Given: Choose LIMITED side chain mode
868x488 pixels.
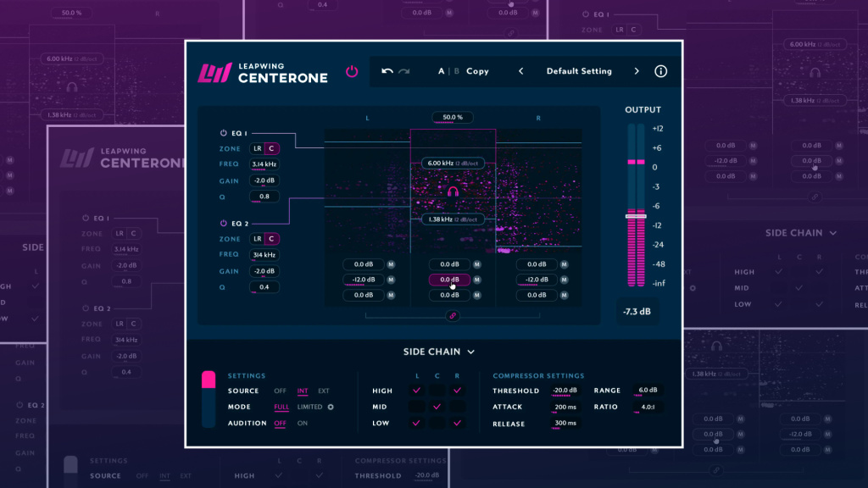Looking at the screenshot, I should tap(309, 407).
